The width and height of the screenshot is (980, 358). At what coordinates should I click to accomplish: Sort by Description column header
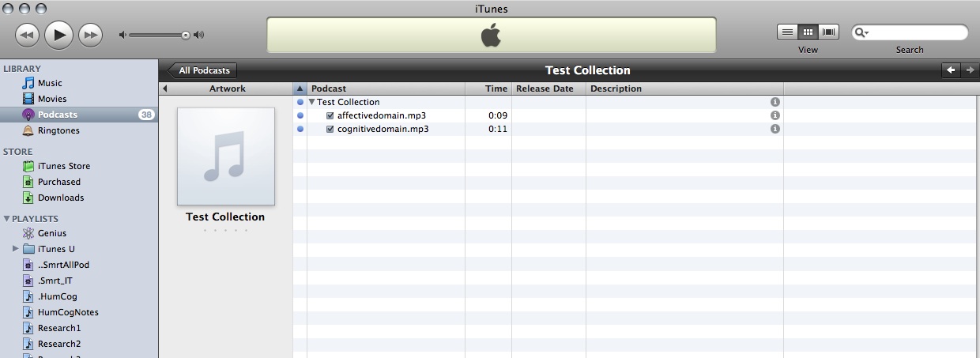point(684,89)
